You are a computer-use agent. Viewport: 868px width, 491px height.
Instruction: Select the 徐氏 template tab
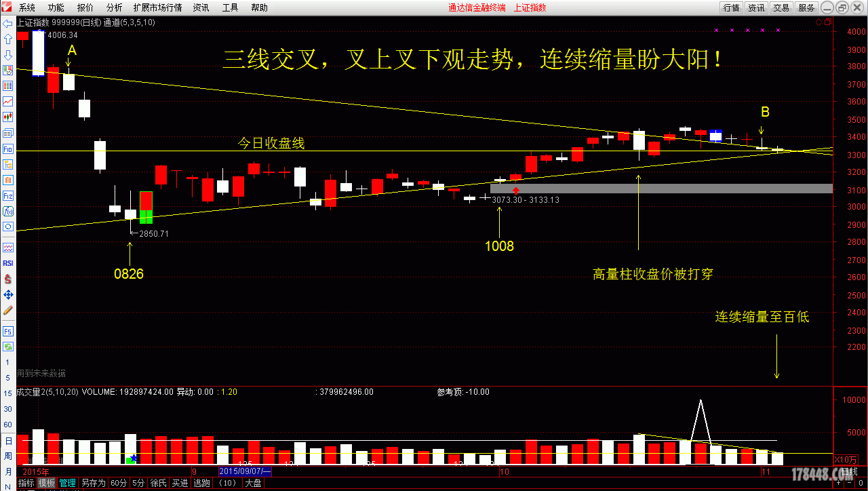(158, 484)
